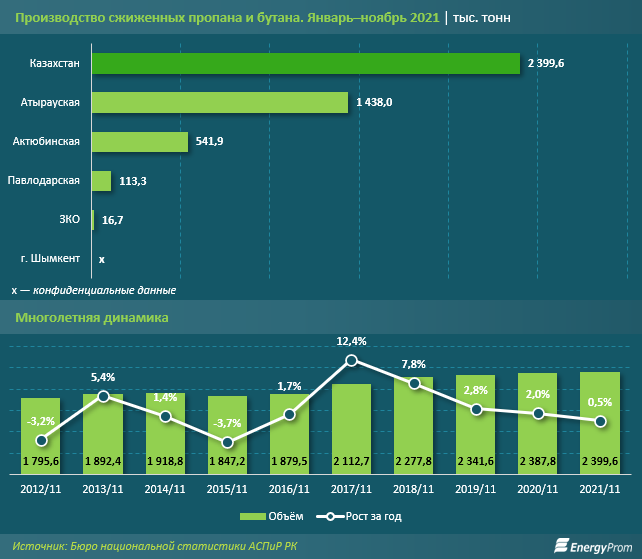Click the 7,8% growth point marker
Screen dimensions: 642x559
414,384
